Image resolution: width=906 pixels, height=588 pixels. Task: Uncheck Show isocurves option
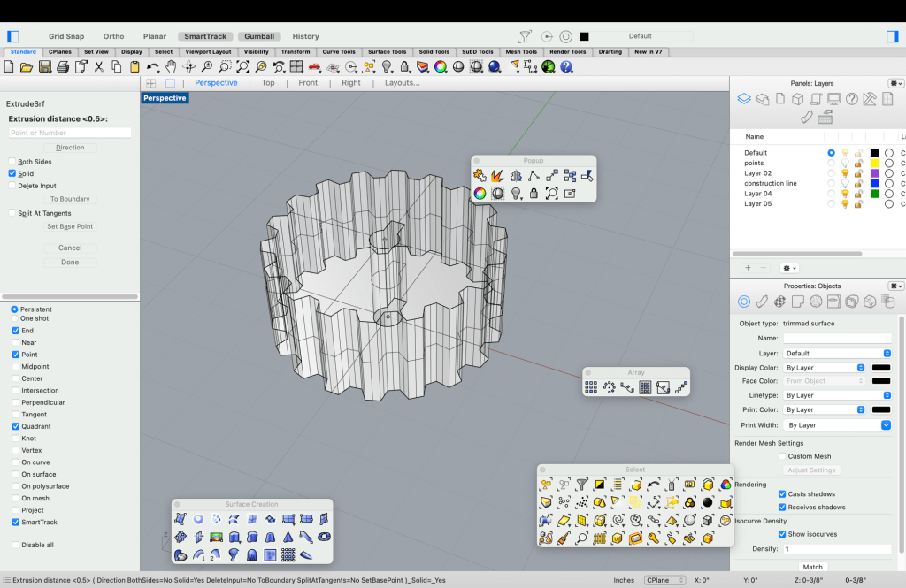[782, 534]
